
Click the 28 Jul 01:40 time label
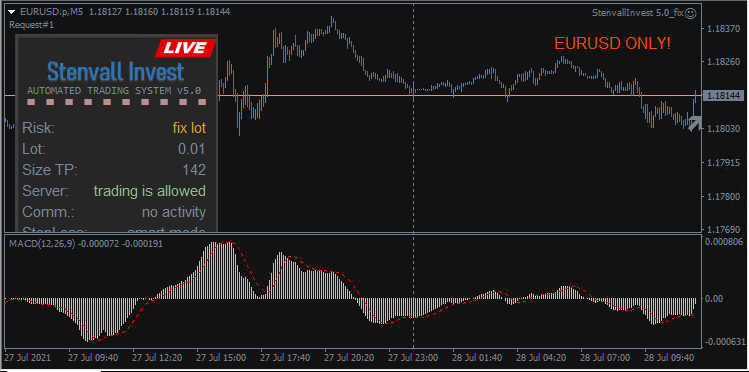pyautogui.click(x=476, y=357)
